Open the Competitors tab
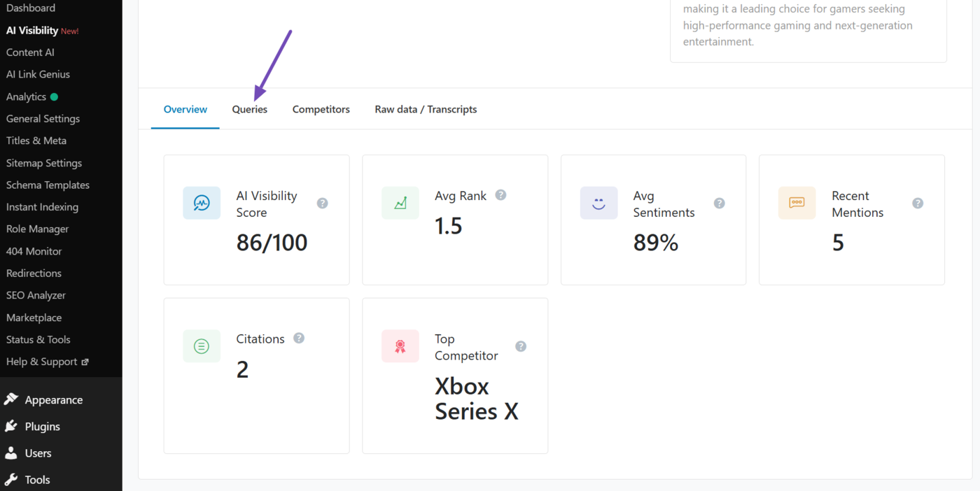This screenshot has height=491, width=980. [x=321, y=109]
